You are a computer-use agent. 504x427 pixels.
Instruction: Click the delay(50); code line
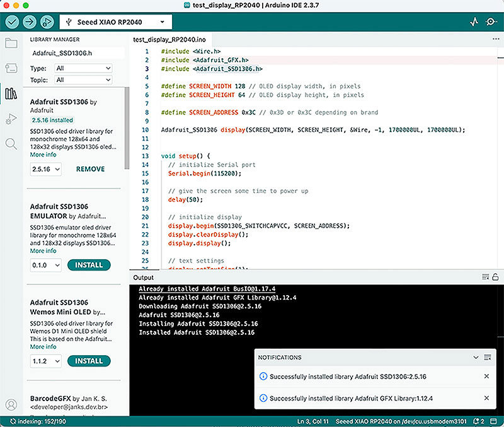(x=185, y=199)
